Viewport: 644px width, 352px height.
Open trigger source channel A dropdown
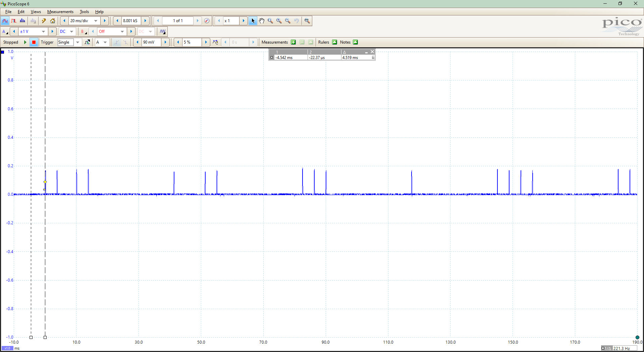[x=102, y=42]
